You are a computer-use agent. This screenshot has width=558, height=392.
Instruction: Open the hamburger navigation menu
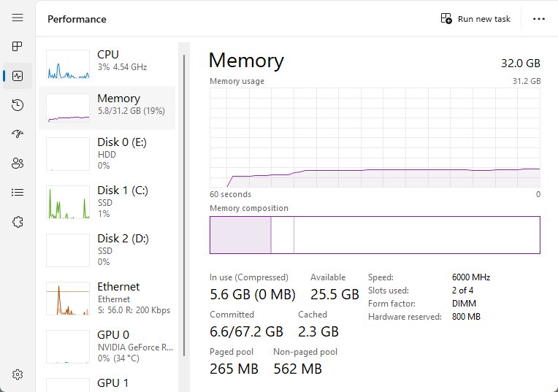(x=18, y=18)
